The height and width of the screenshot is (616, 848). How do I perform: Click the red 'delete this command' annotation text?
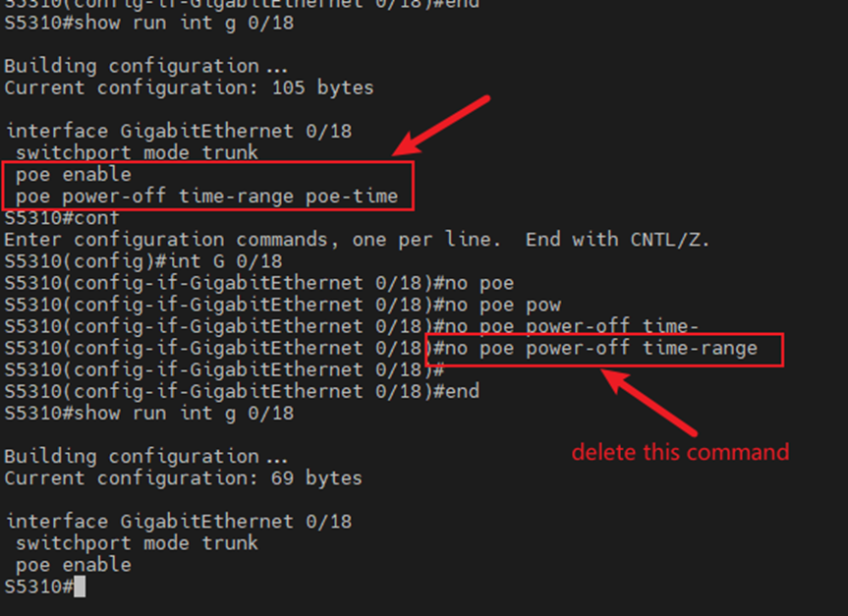[x=680, y=452]
